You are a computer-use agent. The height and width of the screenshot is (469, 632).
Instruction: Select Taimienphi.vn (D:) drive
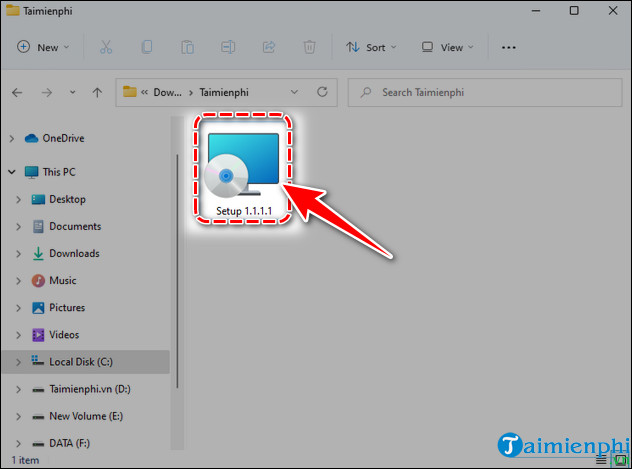(x=81, y=389)
